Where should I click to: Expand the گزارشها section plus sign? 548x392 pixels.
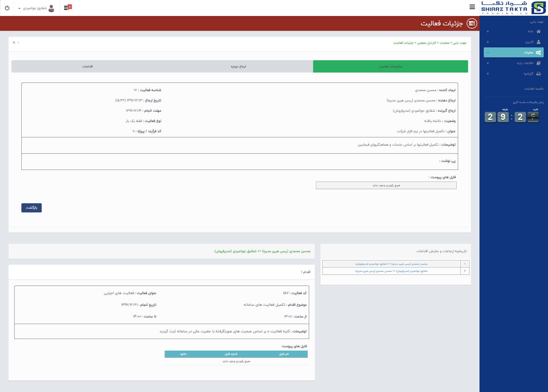pos(488,74)
